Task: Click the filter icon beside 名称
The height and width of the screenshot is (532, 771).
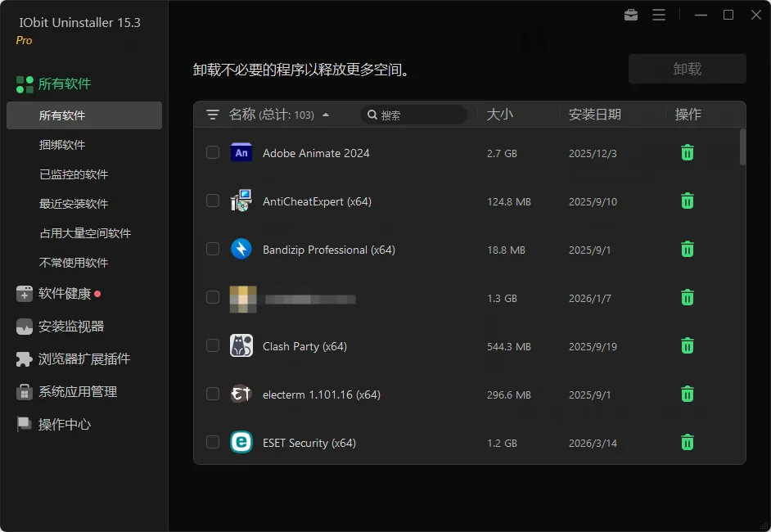Action: tap(213, 115)
